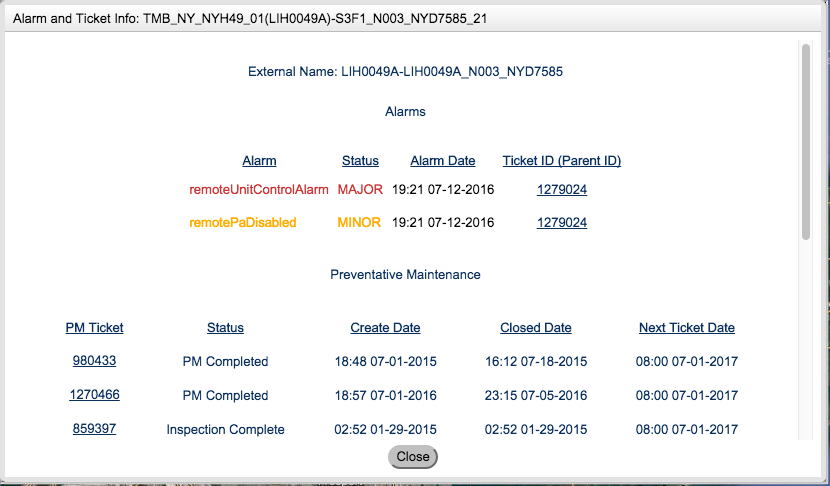Image resolution: width=830 pixels, height=486 pixels.
Task: Click the dialog's vertical scrollbar
Action: [805, 140]
